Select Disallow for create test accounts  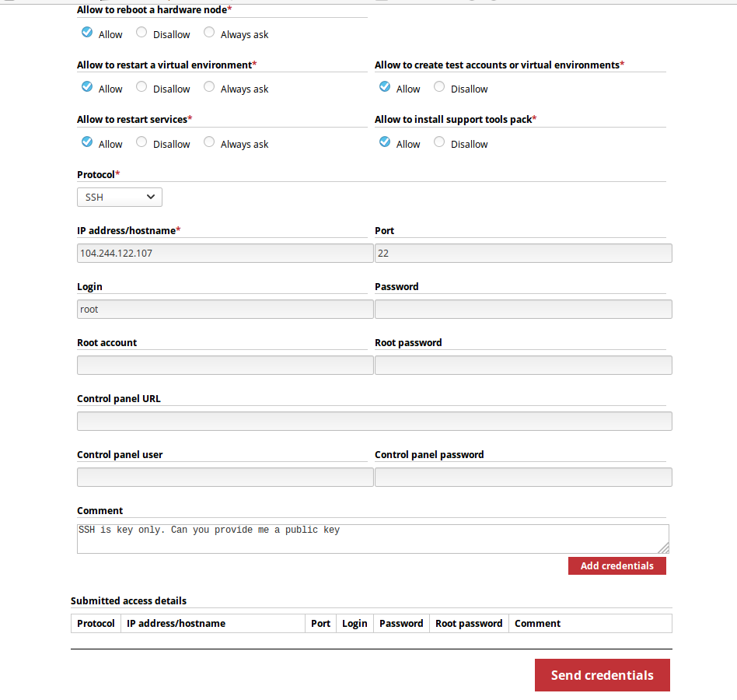(439, 87)
